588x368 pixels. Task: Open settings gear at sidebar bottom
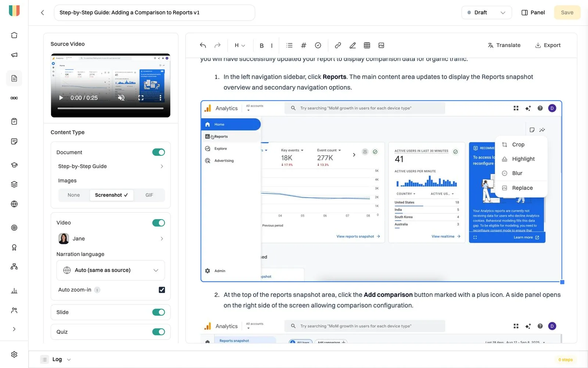[14, 354]
